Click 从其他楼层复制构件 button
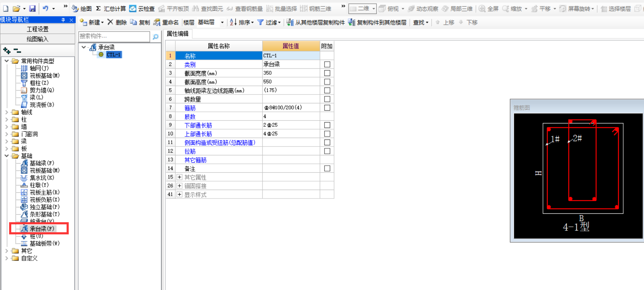Image resolution: width=644 pixels, height=290 pixels. (x=316, y=22)
